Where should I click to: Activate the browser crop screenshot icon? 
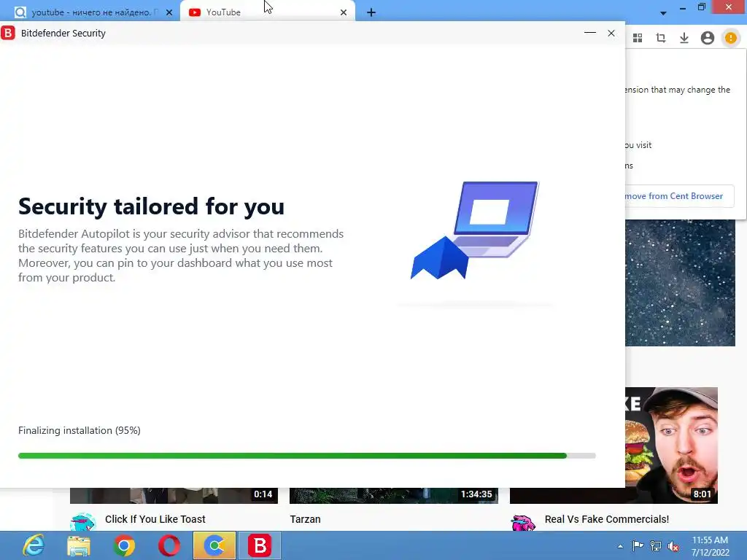661,38
